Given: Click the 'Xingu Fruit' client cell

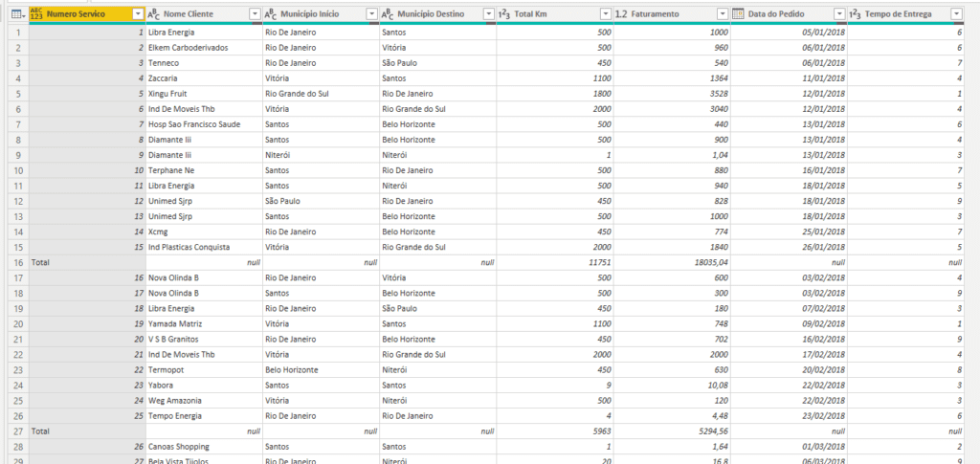Looking at the screenshot, I should coord(205,94).
